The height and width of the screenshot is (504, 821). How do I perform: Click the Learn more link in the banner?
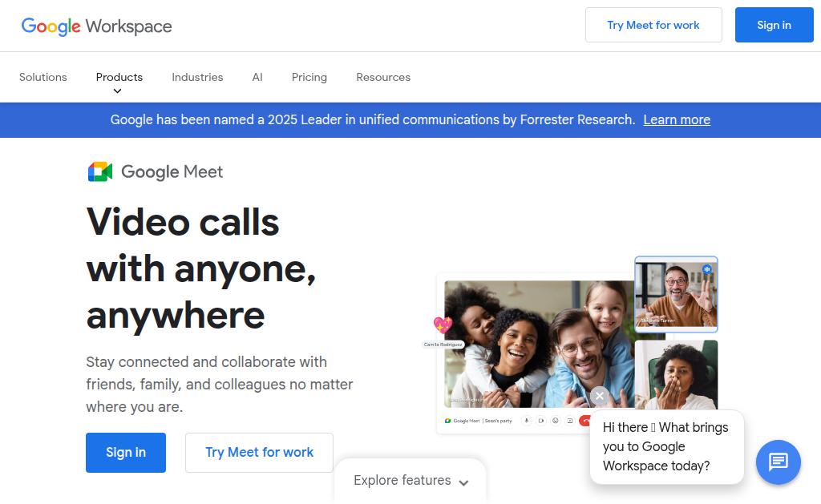677,120
